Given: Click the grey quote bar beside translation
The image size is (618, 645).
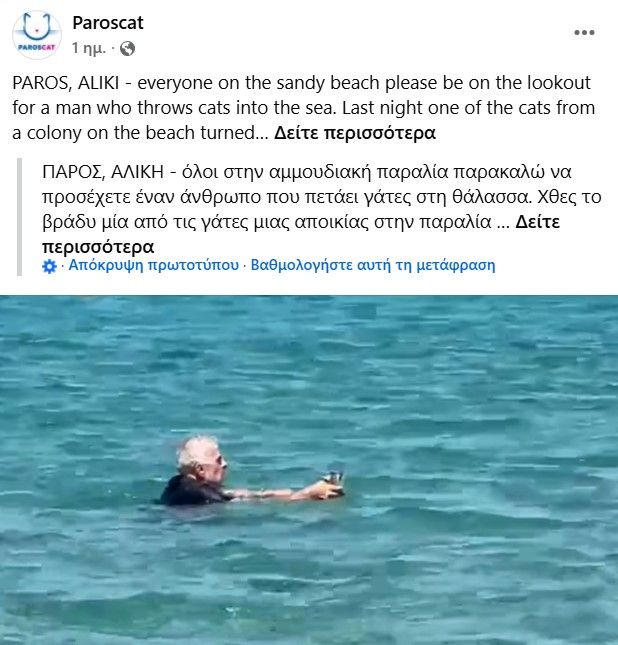Looking at the screenshot, I should pos(19,216).
